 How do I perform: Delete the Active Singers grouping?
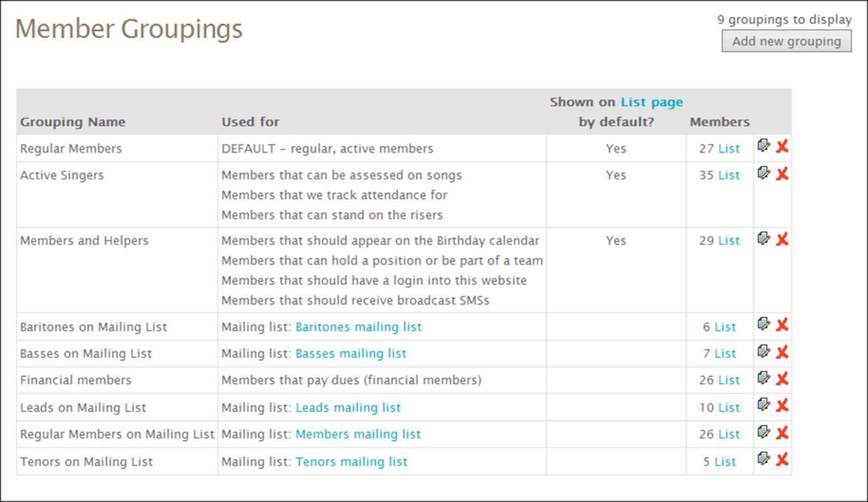[782, 174]
